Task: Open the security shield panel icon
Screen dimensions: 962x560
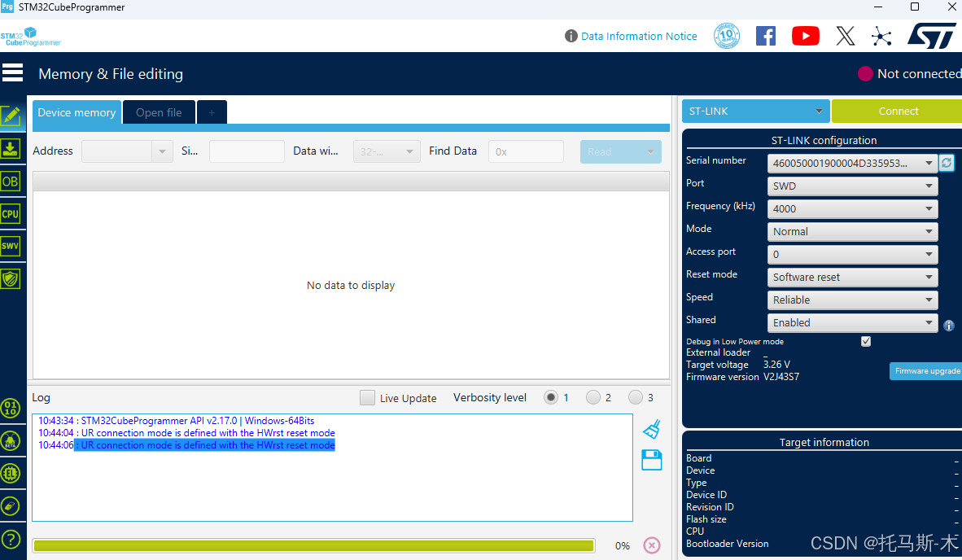Action: point(11,279)
